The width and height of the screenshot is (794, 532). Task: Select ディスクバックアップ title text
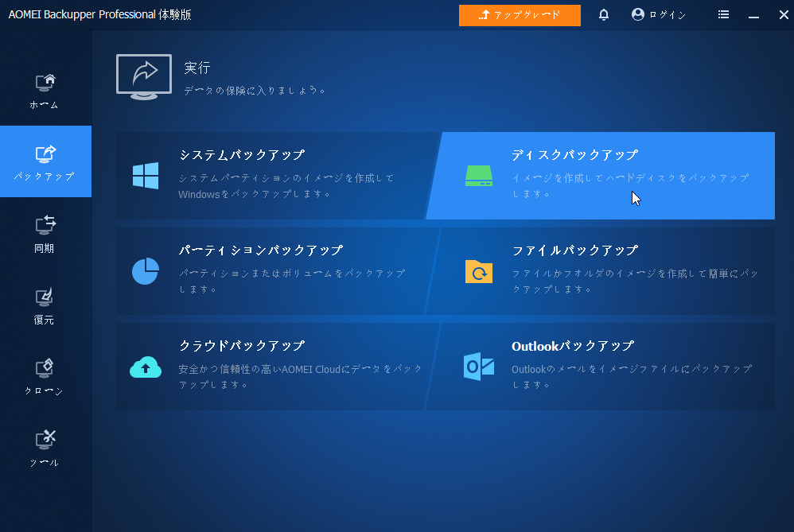[574, 155]
